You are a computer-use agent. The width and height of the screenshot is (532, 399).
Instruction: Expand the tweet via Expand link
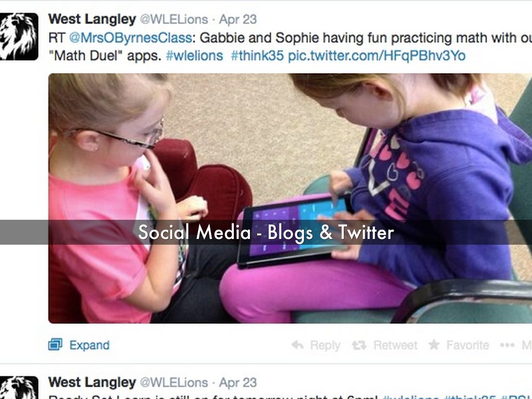pyautogui.click(x=89, y=345)
